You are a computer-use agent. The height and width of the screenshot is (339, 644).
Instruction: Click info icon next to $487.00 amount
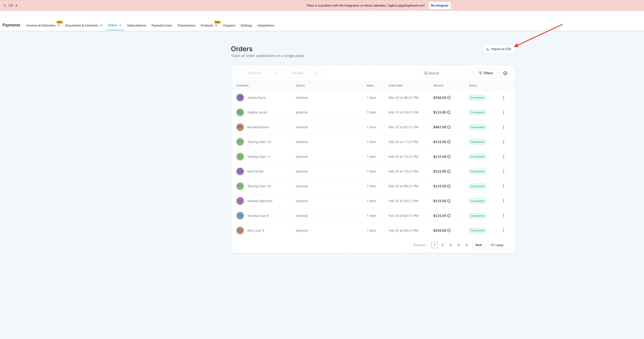[x=449, y=127]
